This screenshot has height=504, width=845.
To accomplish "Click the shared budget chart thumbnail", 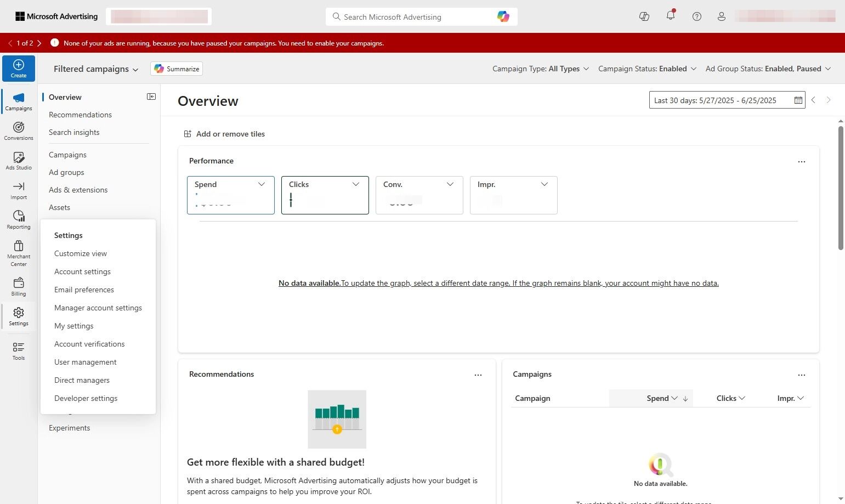I will click(337, 419).
